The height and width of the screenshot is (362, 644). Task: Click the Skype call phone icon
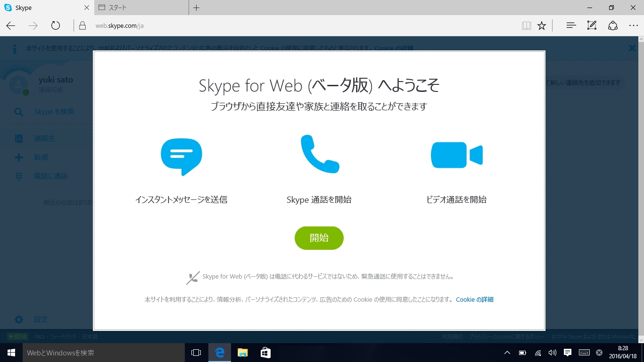pyautogui.click(x=319, y=154)
